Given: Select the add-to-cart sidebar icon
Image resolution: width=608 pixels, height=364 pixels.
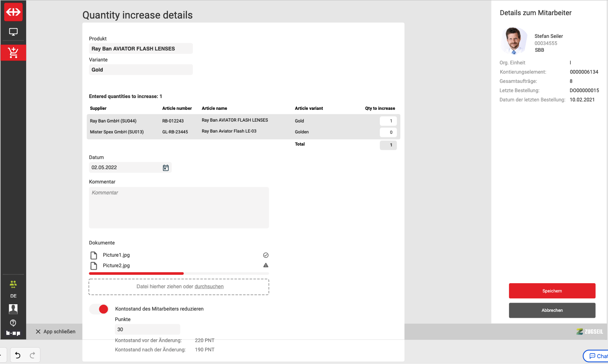Looking at the screenshot, I should 13,53.
